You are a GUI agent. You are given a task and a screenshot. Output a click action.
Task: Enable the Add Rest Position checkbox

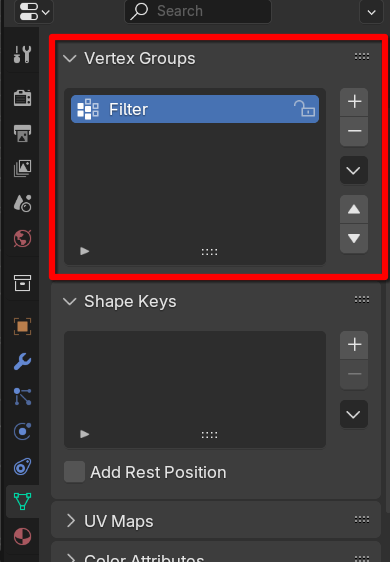pos(74,472)
